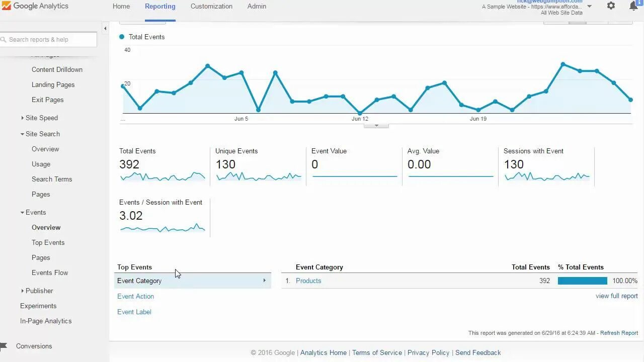Viewport: 644px width, 362px height.
Task: Click the search magnifier icon
Action: coord(4,40)
